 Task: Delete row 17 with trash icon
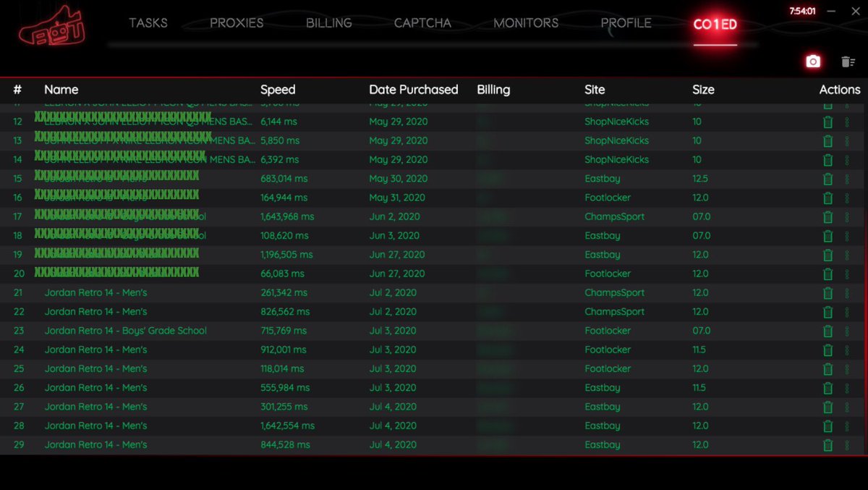(x=828, y=216)
